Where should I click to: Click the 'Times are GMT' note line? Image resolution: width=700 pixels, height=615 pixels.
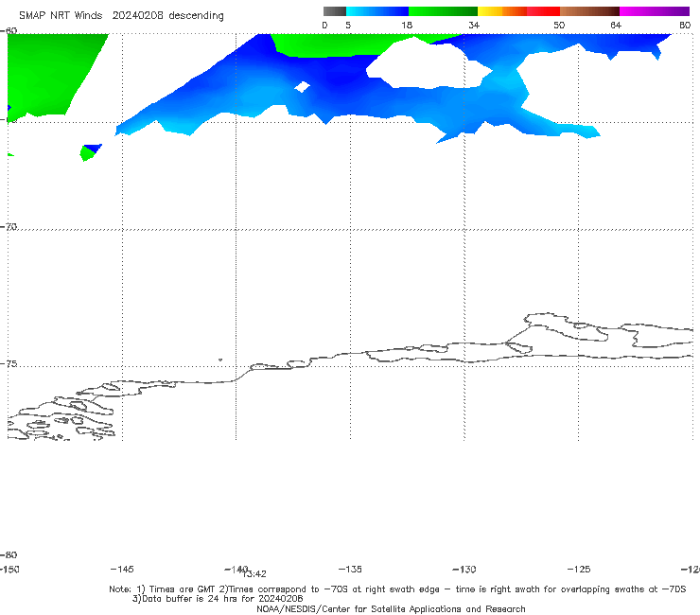coord(397,589)
